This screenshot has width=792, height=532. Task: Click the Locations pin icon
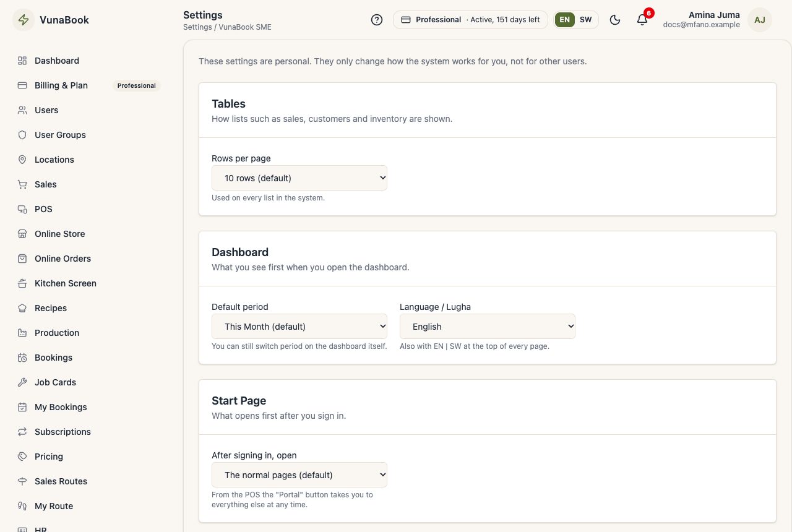pyautogui.click(x=22, y=160)
